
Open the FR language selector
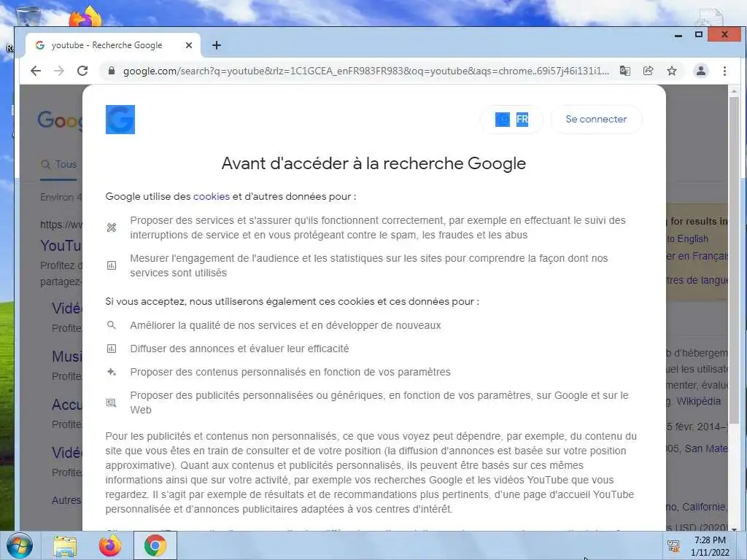coord(511,119)
